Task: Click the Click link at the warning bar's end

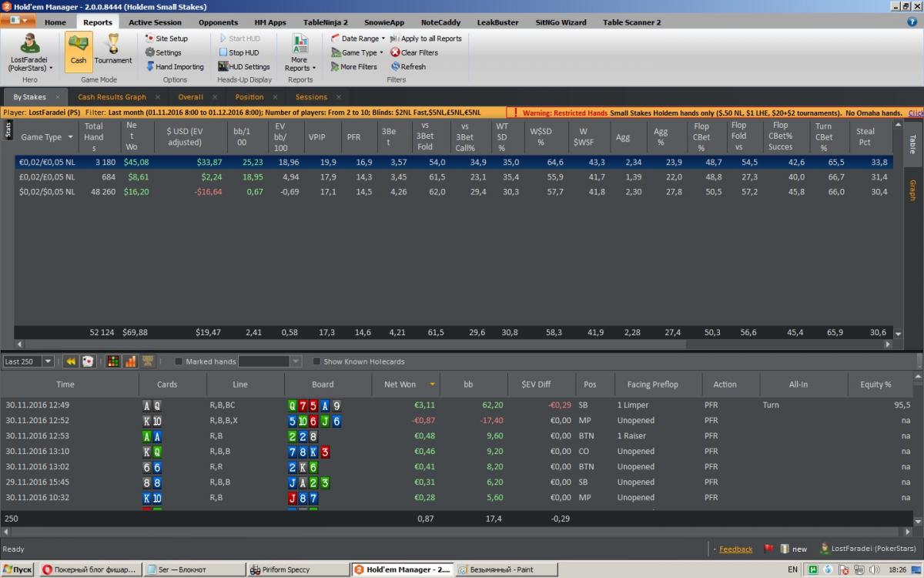Action: [916, 113]
